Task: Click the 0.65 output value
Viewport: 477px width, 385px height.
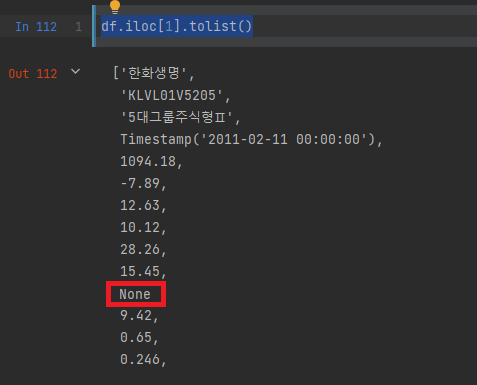Action: click(136, 337)
